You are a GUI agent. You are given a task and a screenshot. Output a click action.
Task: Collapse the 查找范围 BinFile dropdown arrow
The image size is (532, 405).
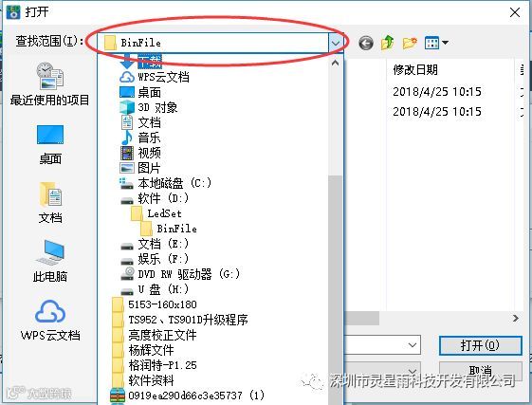pyautogui.click(x=336, y=43)
